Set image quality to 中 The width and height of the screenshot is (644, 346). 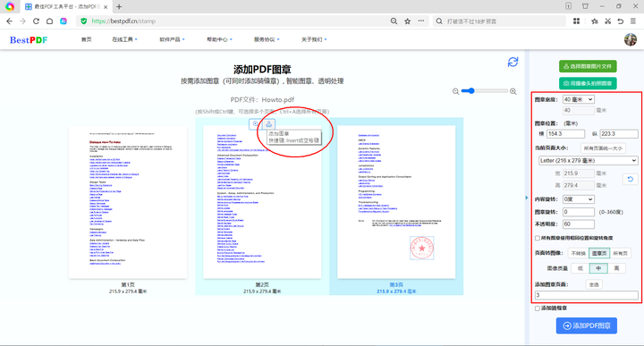point(598,268)
